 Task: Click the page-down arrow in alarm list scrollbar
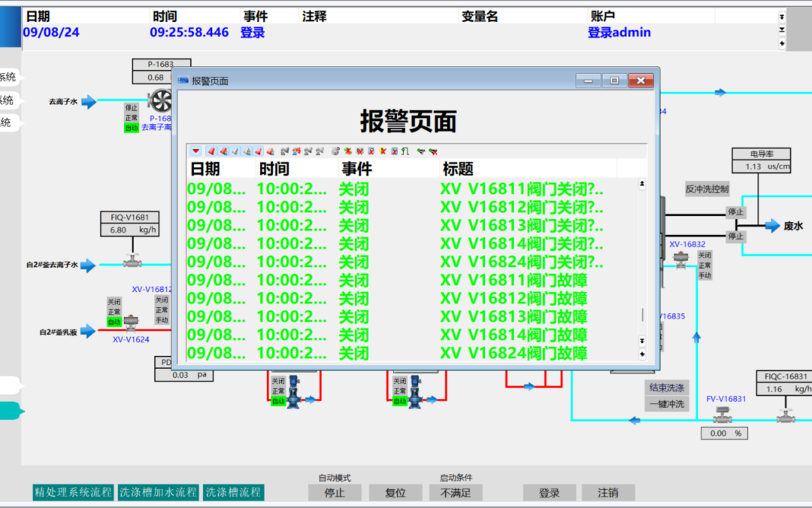(642, 341)
